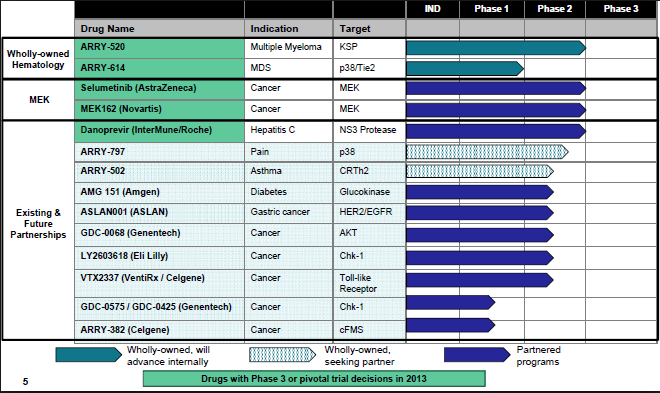Click the Phase 1 column header
The image size is (660, 393).
pos(492,9)
